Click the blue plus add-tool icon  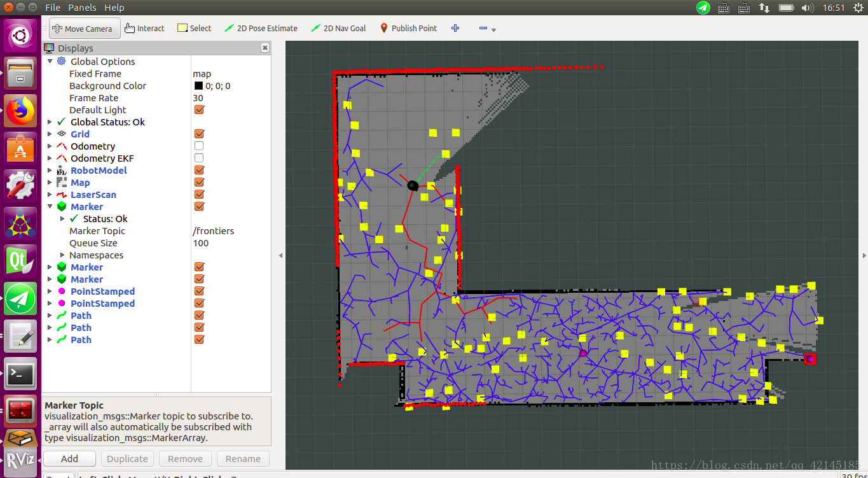coord(455,29)
